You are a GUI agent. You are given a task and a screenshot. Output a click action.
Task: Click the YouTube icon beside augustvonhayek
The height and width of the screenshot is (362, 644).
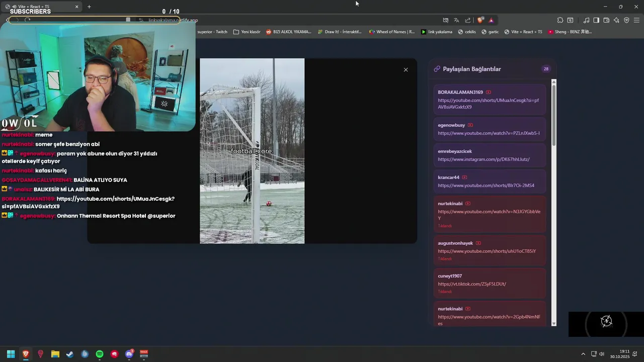coord(478,243)
